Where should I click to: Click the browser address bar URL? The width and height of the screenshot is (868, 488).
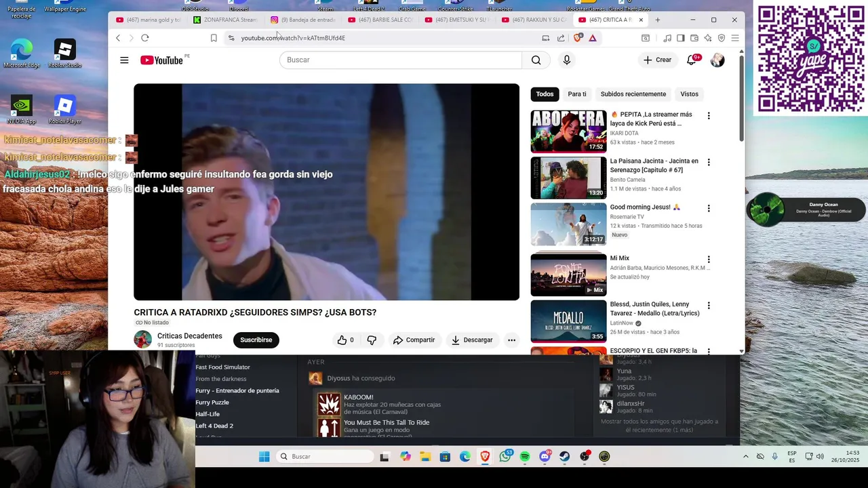point(293,38)
